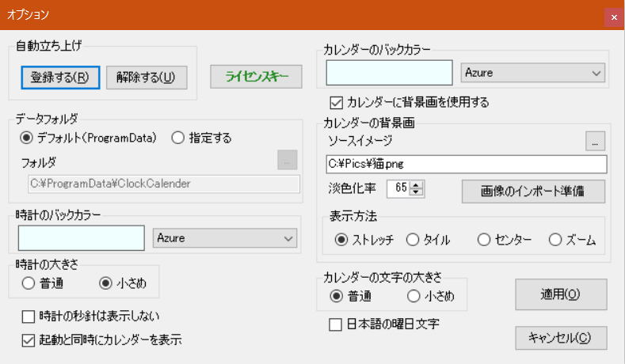Click the 登録する(R) button
The height and width of the screenshot is (364, 625).
(60, 78)
